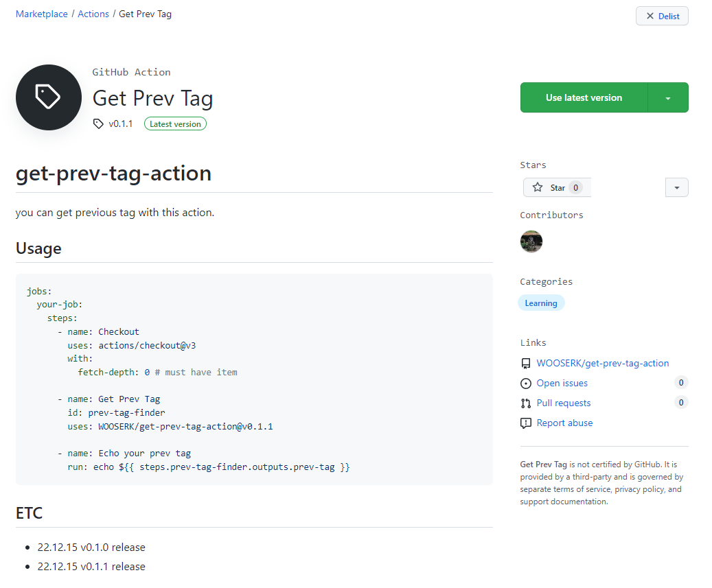The image size is (712, 588).
Task: Click the open issues count 0
Action: pyautogui.click(x=681, y=383)
